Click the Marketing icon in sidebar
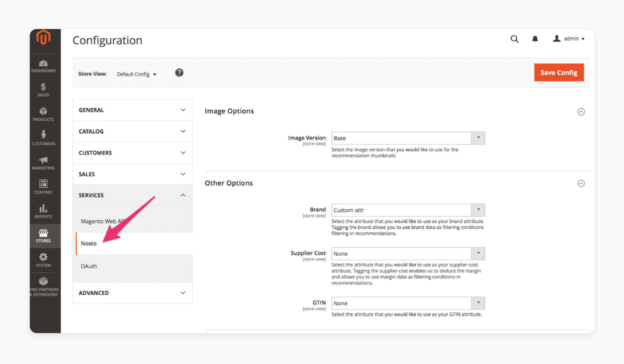Screen dimensions: 624x364 43,163
